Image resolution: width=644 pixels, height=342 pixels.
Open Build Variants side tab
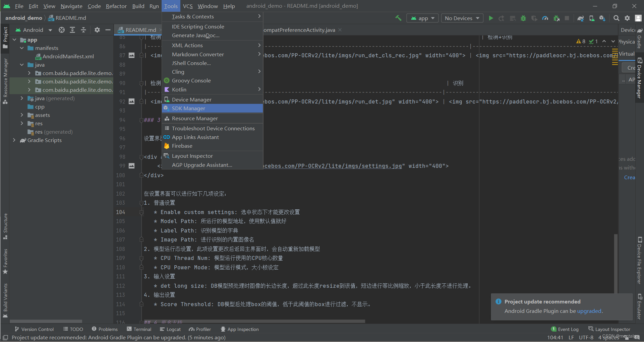pos(5,300)
